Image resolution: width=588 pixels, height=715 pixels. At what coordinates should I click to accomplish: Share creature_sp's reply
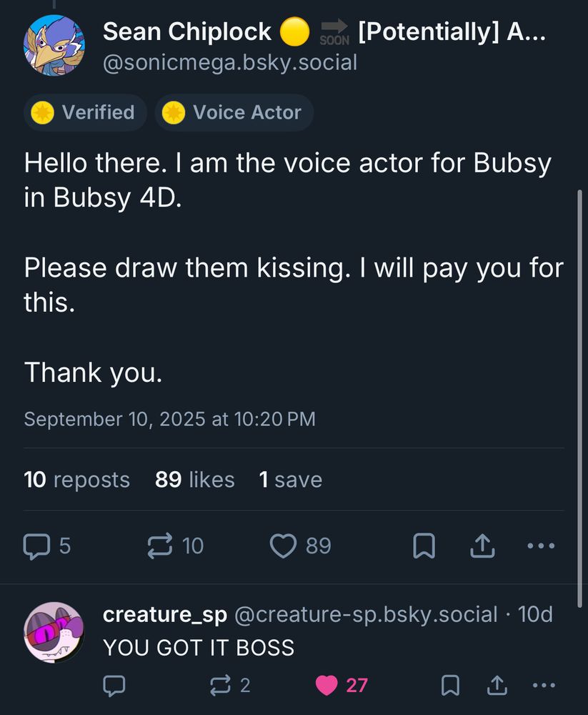tap(495, 686)
